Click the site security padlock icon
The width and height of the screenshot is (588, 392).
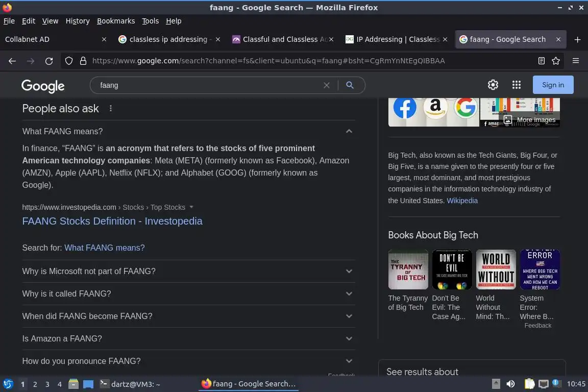pos(83,61)
